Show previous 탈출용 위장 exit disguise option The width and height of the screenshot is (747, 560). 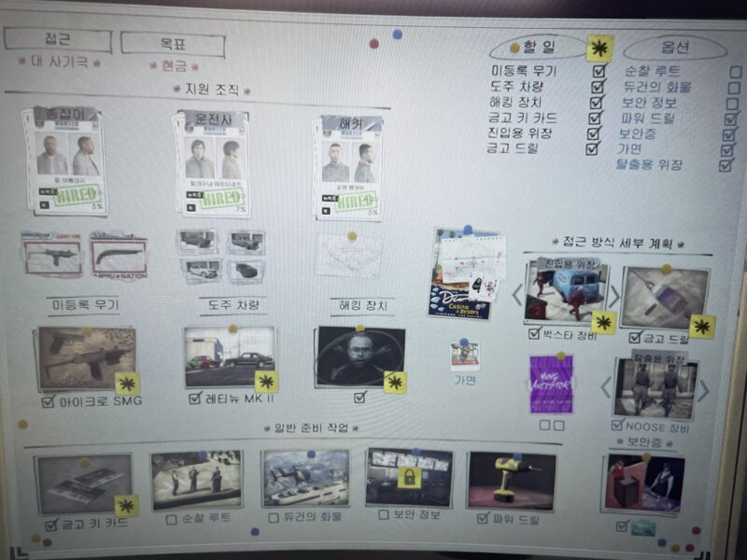[x=605, y=387]
